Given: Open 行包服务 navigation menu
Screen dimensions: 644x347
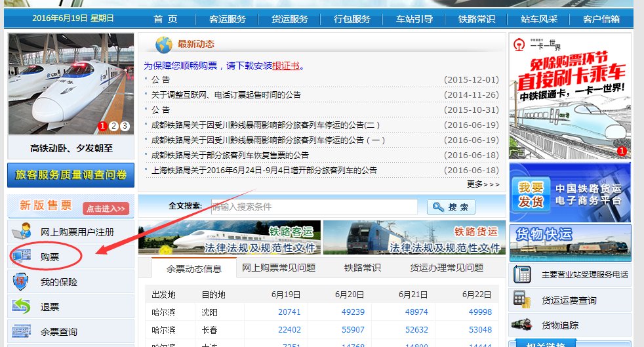Looking at the screenshot, I should (x=352, y=19).
